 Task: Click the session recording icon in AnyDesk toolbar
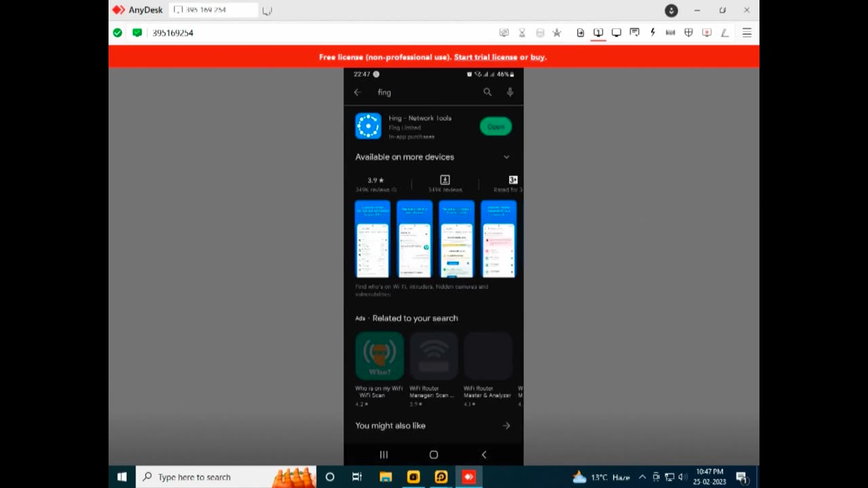[x=707, y=33]
